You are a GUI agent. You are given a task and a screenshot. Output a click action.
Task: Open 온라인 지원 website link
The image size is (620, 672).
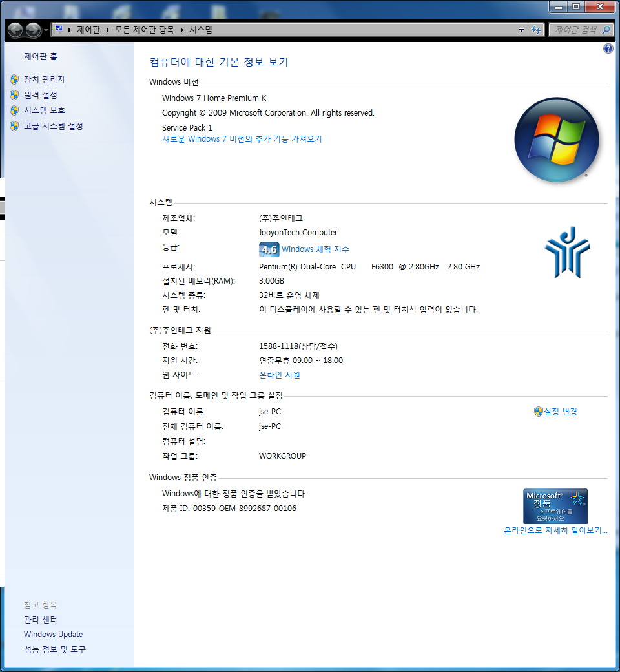coord(280,375)
